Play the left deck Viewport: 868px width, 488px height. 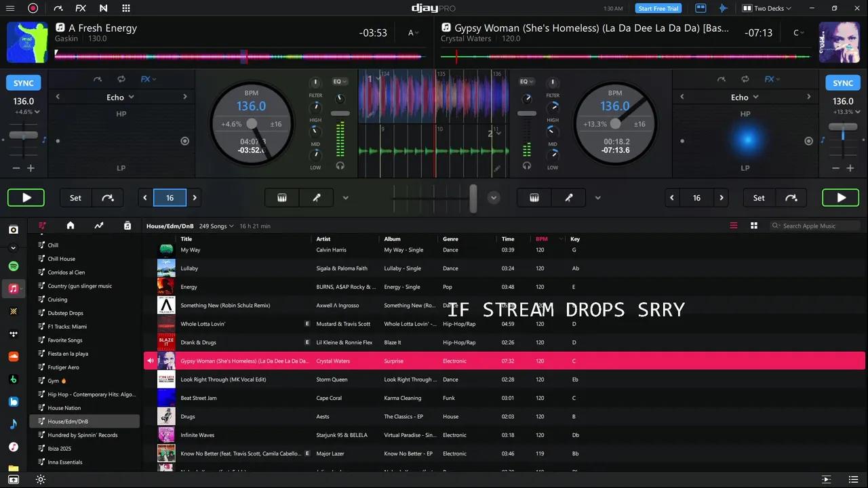(26, 198)
